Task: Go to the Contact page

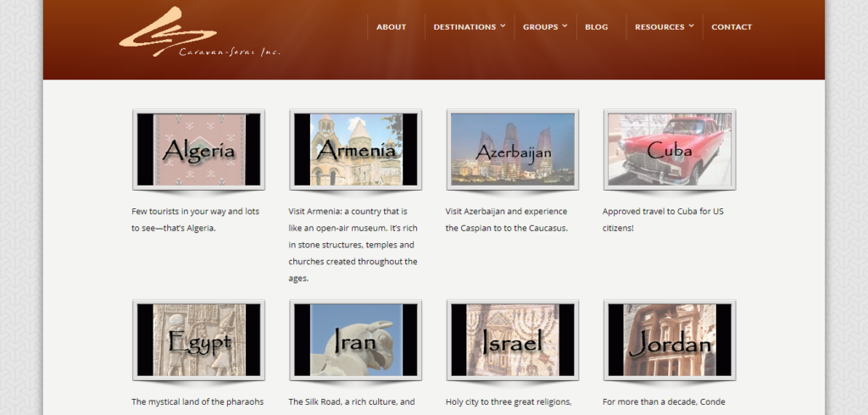Action: point(731,27)
